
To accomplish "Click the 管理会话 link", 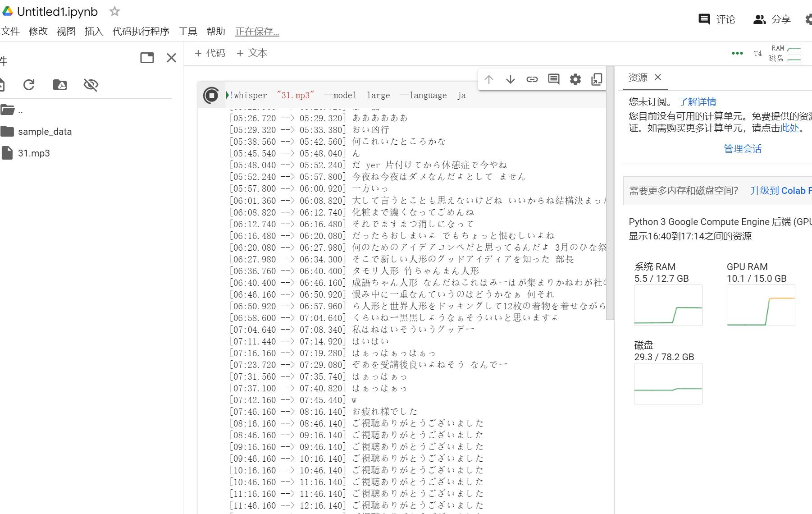I will click(x=742, y=149).
